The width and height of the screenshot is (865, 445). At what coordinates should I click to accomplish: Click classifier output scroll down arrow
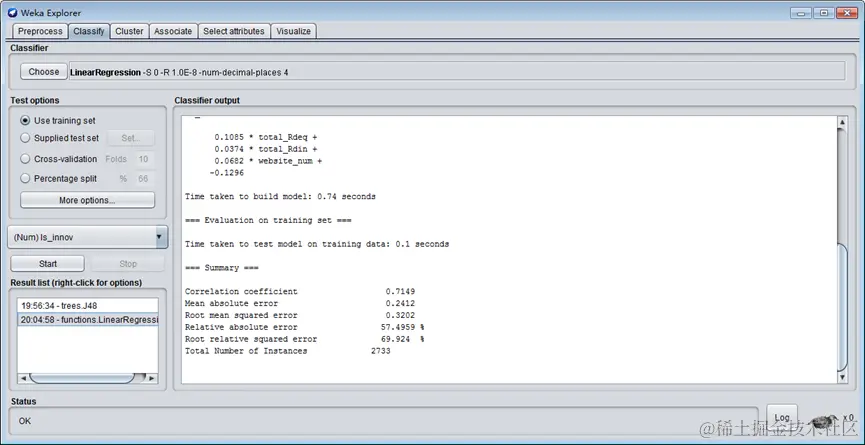pyautogui.click(x=842, y=378)
